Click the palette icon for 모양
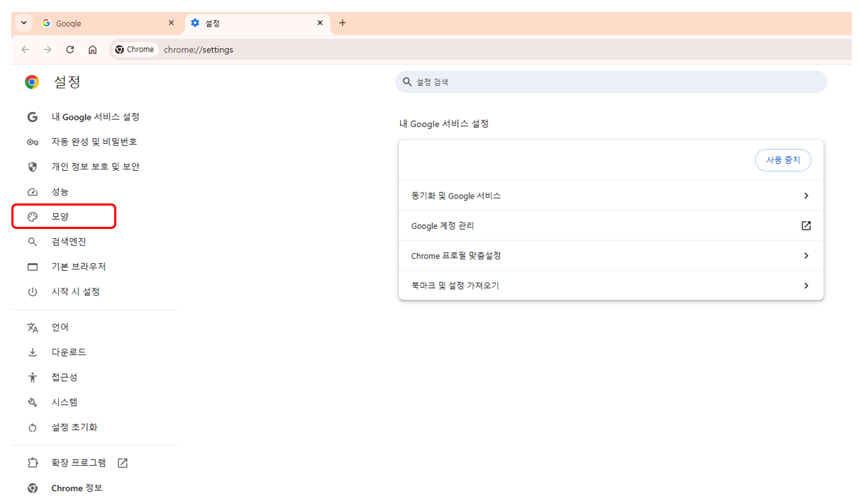The height and width of the screenshot is (504, 859). coord(32,217)
